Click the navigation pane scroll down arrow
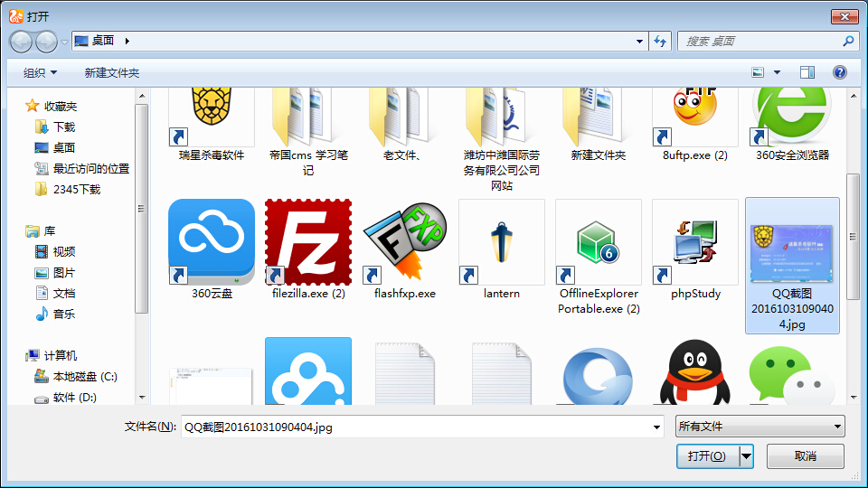 [x=142, y=398]
